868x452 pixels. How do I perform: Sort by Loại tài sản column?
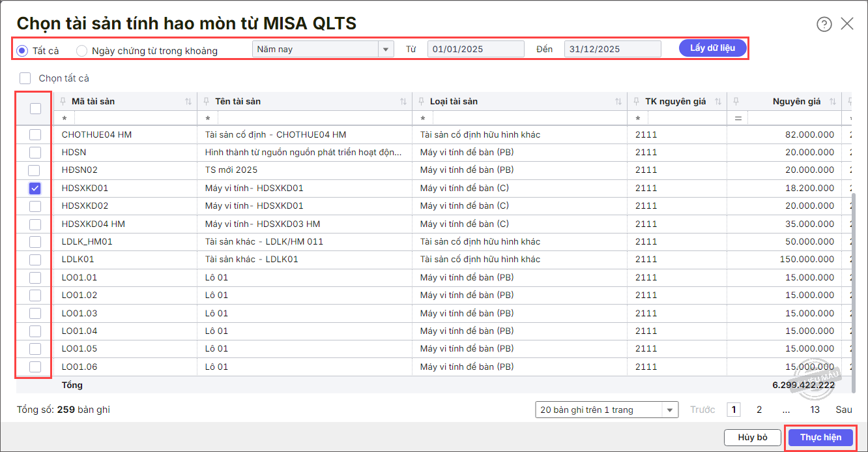click(x=618, y=102)
